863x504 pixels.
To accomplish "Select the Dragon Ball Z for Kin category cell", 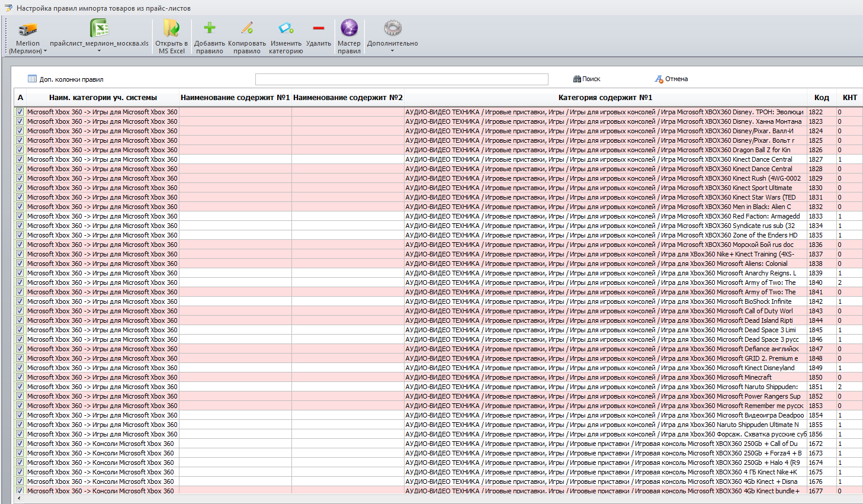I will pos(605,150).
